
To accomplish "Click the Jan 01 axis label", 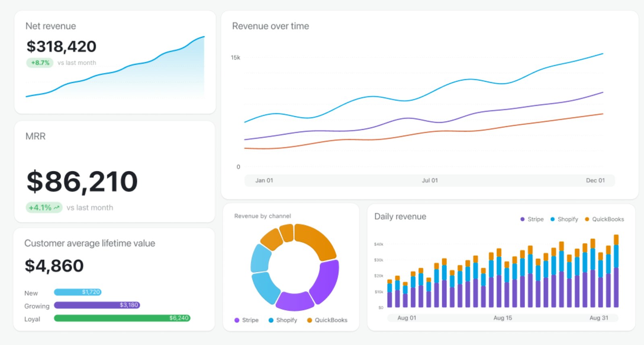I will (264, 181).
